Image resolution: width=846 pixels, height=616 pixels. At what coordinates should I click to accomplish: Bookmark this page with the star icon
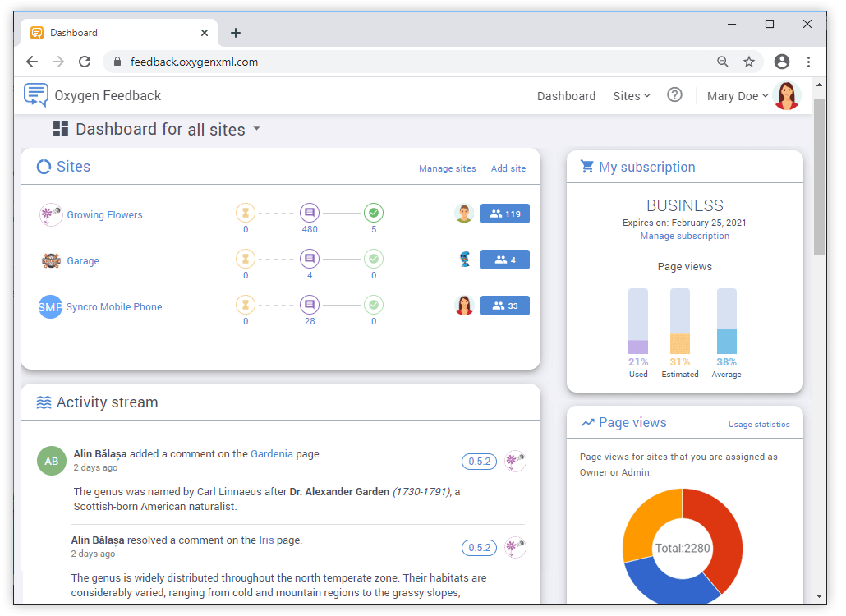coord(749,62)
